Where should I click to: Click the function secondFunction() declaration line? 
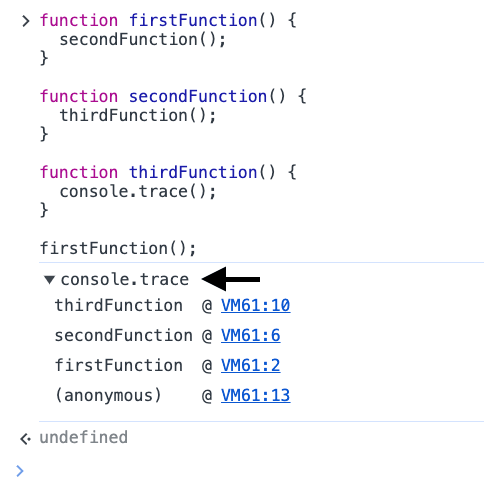[173, 97]
